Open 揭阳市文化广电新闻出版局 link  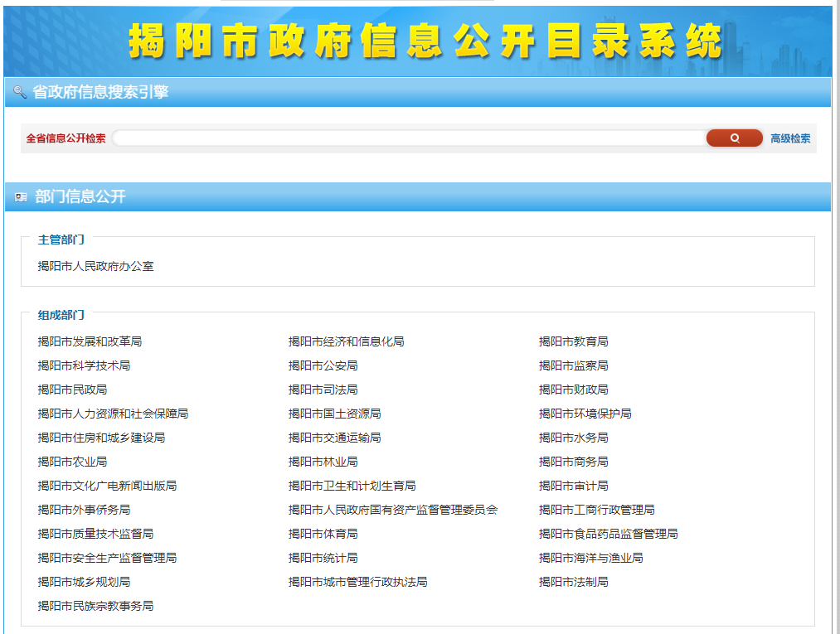[x=107, y=486]
